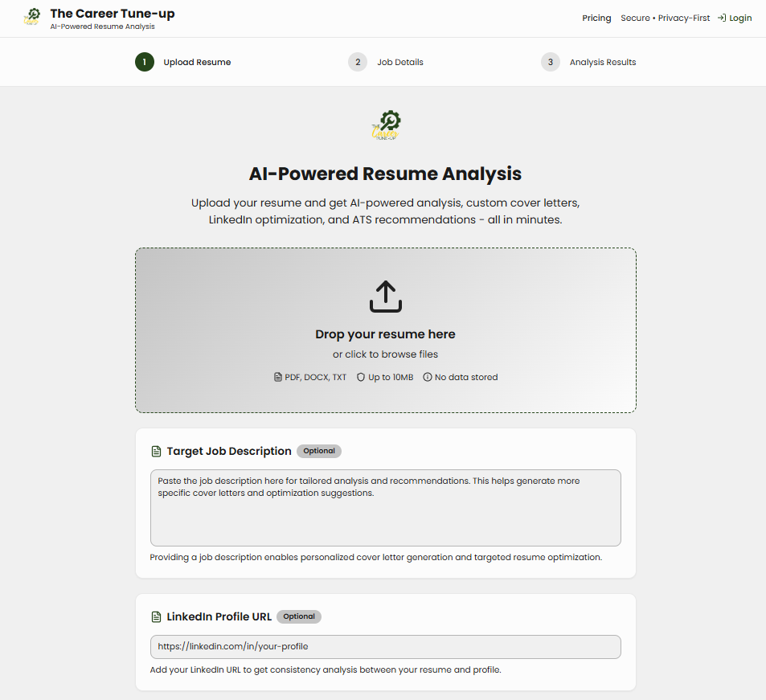Focus the LinkedIn Profile URL field
The image size is (766, 700).
385,647
